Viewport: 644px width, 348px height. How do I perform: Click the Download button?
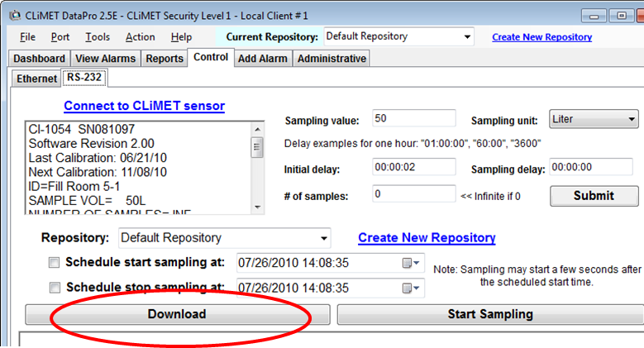(178, 314)
